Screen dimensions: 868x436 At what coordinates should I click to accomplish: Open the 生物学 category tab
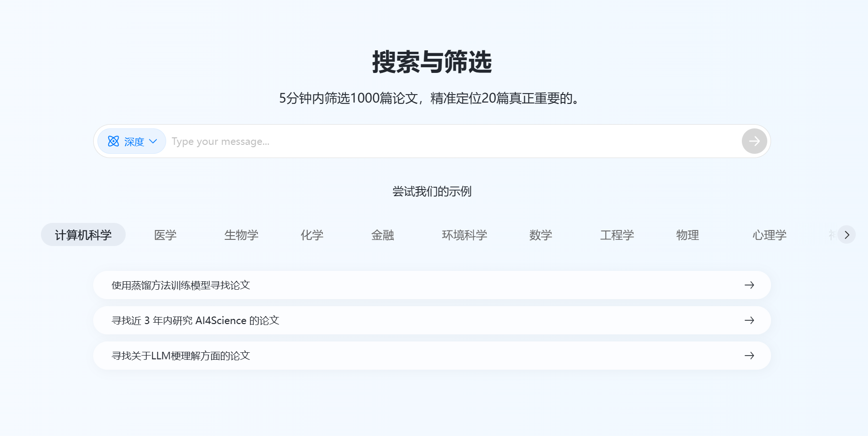(241, 235)
